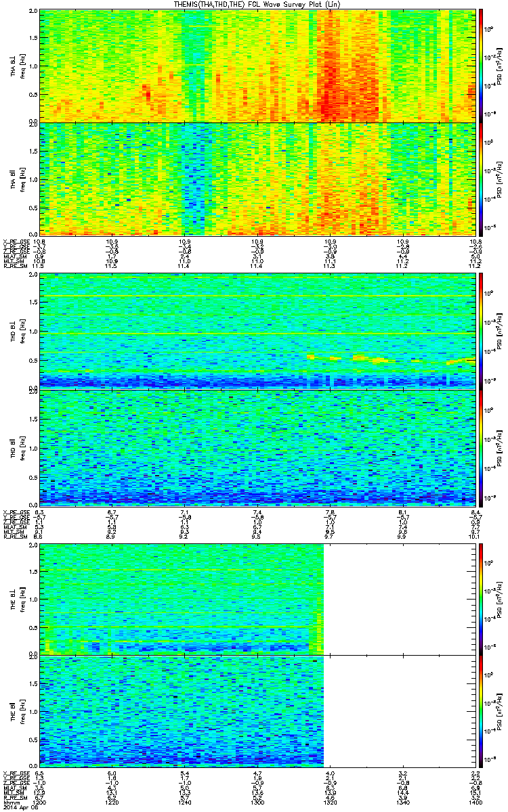Click the blank data gap in THE BL panel

[x=401, y=598]
